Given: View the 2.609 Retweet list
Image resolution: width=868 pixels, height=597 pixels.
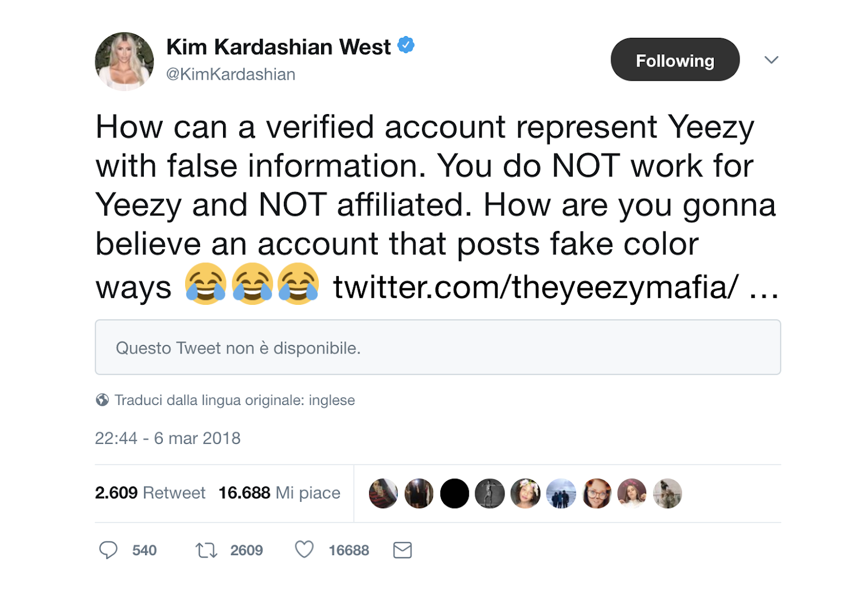Looking at the screenshot, I should pos(150,493).
